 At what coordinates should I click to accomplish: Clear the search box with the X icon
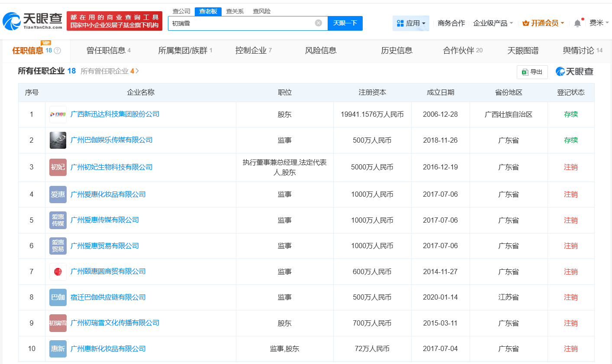tap(318, 23)
